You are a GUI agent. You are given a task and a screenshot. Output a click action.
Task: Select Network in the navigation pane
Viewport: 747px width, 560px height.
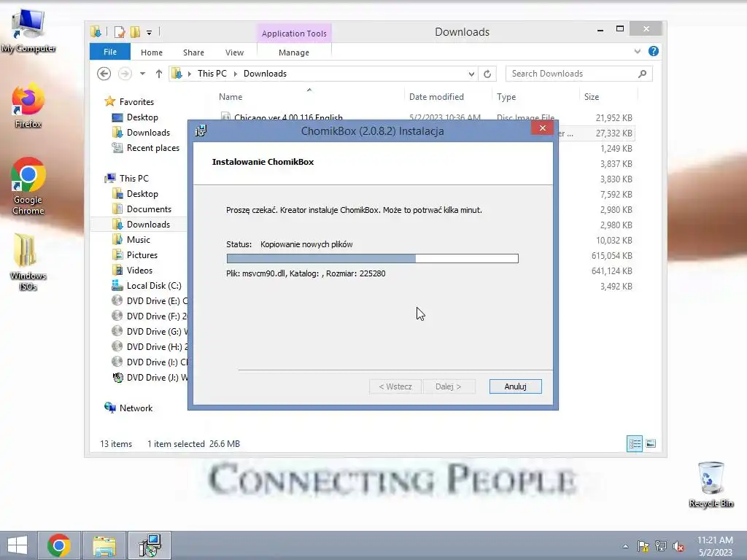(136, 408)
